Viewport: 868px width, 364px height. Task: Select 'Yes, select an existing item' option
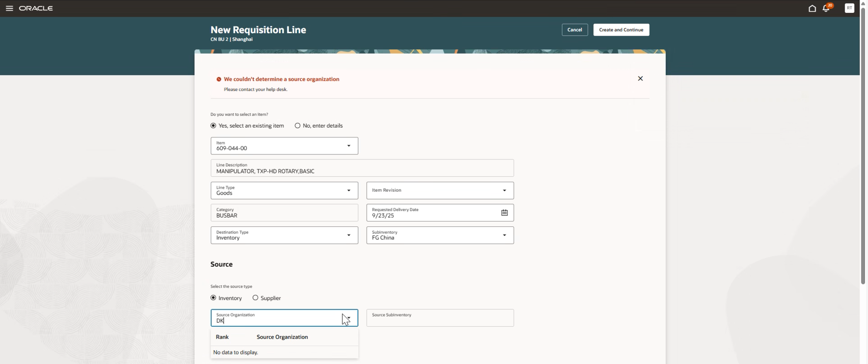pos(213,126)
